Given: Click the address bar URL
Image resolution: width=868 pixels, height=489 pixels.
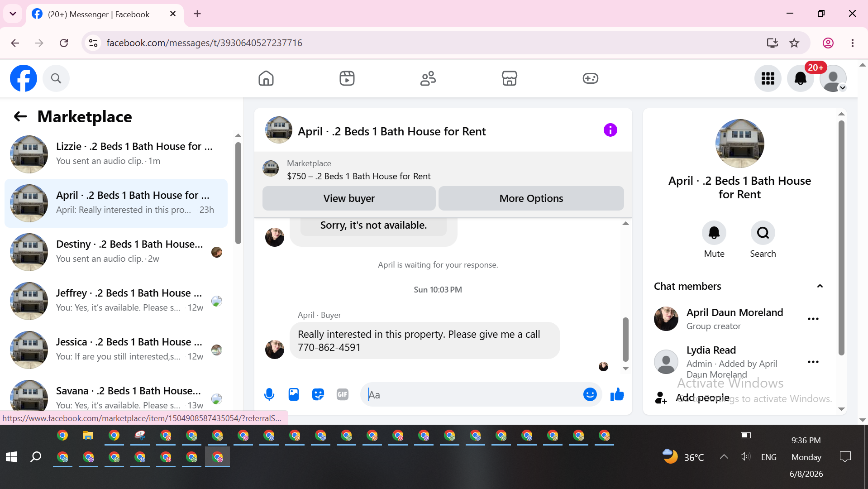Looking at the screenshot, I should click(x=204, y=43).
